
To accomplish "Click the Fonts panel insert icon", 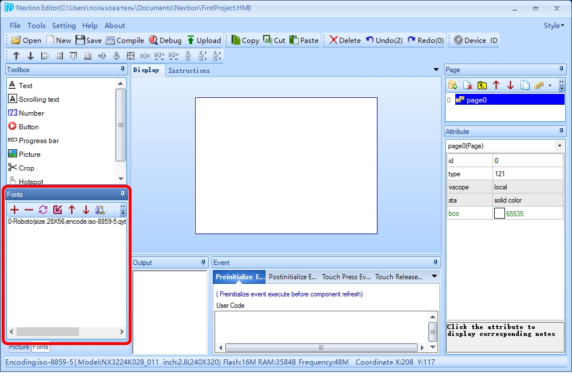I will pos(57,209).
